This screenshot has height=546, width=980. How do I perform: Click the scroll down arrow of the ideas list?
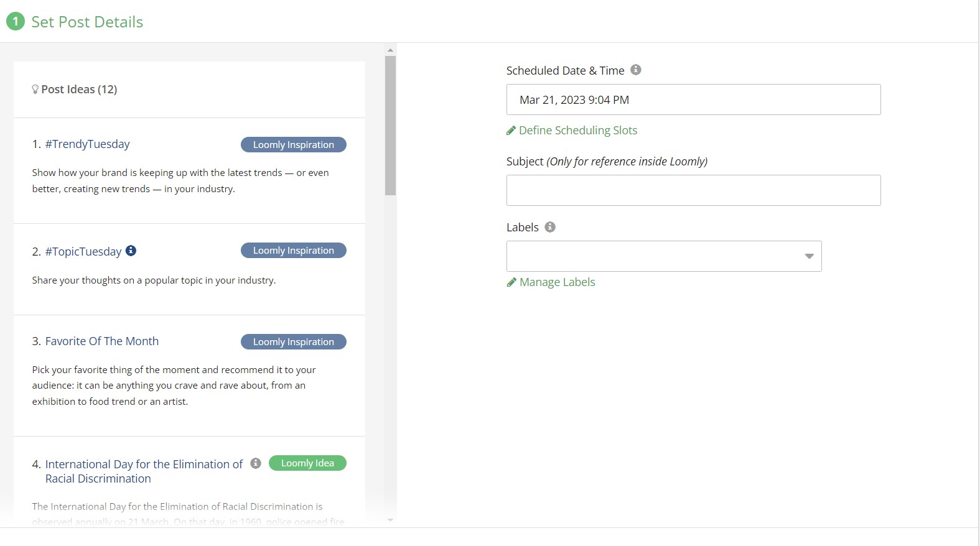pos(390,521)
